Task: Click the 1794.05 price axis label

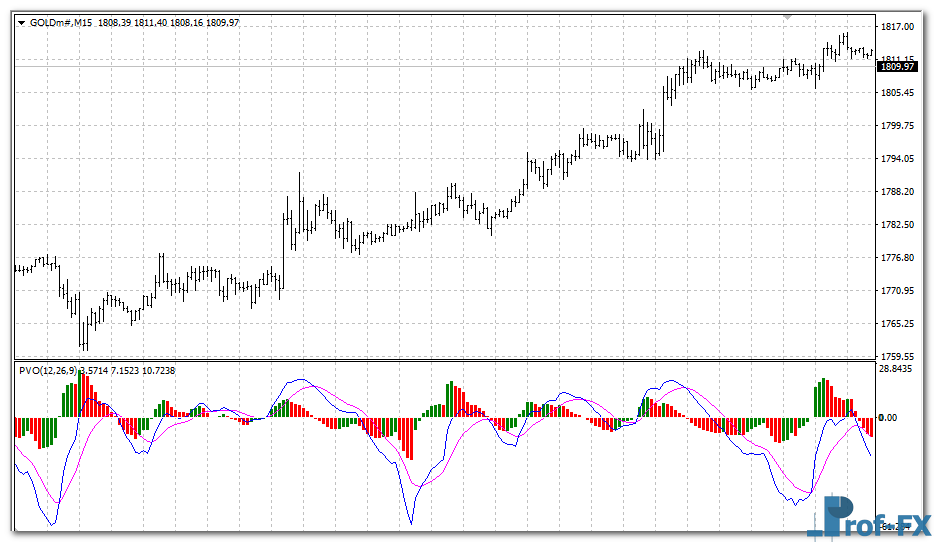Action: pyautogui.click(x=896, y=159)
